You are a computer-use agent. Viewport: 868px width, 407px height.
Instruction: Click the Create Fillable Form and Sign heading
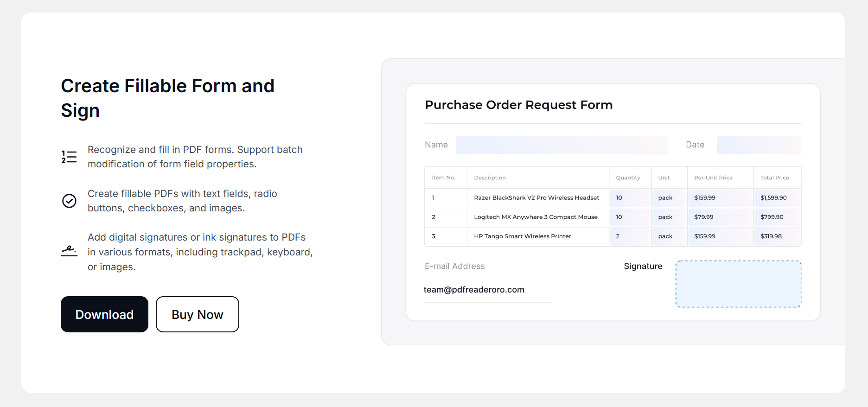pyautogui.click(x=167, y=98)
